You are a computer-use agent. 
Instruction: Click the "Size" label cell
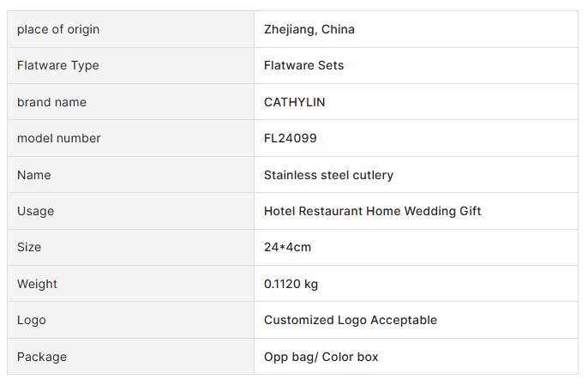[29, 247]
